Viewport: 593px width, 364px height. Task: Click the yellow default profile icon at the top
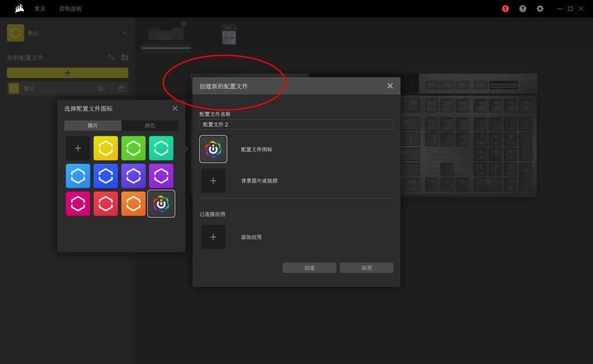point(16,33)
